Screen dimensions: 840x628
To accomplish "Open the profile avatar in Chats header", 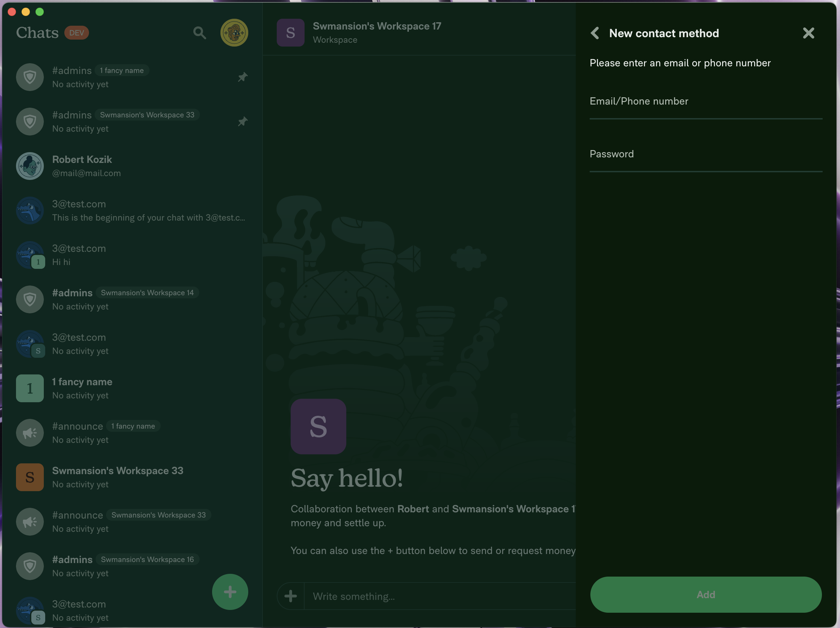I will 234,33.
